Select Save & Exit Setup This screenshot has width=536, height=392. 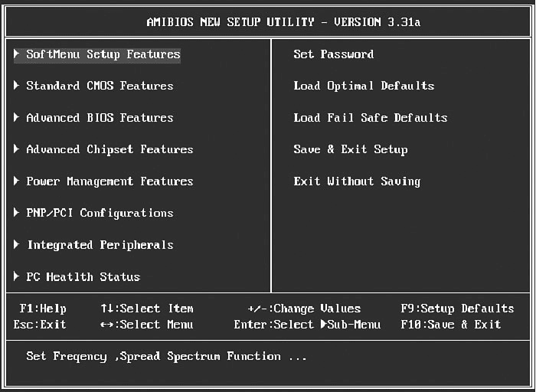point(350,149)
